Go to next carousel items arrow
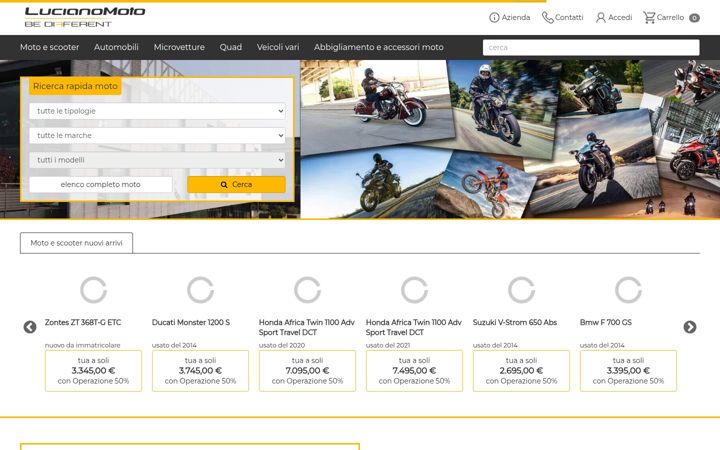 [x=690, y=327]
